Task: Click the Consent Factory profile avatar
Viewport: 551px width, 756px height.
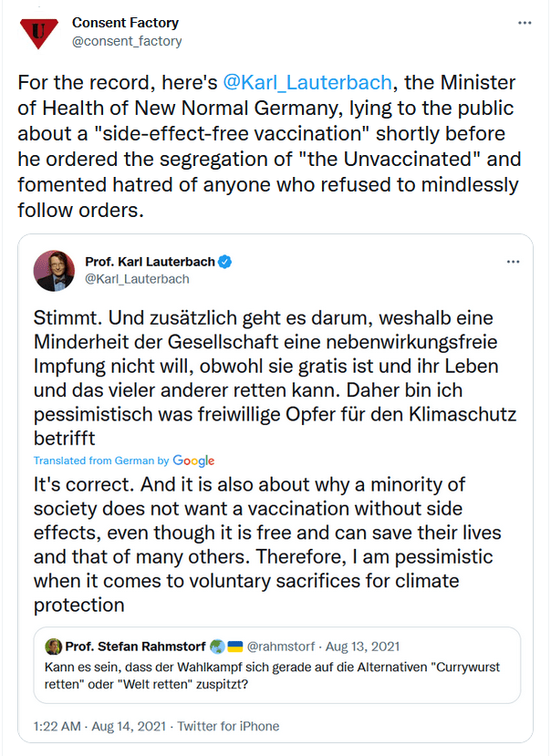Action: tap(38, 33)
